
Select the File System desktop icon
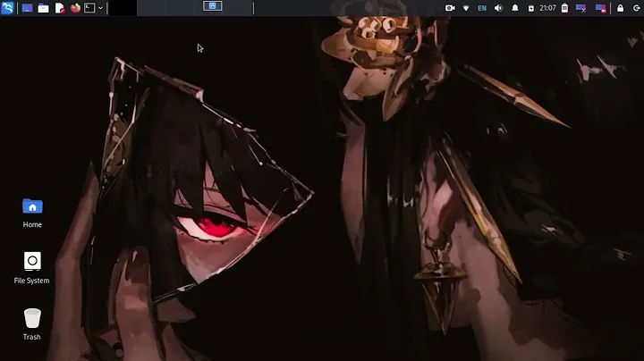(x=32, y=261)
